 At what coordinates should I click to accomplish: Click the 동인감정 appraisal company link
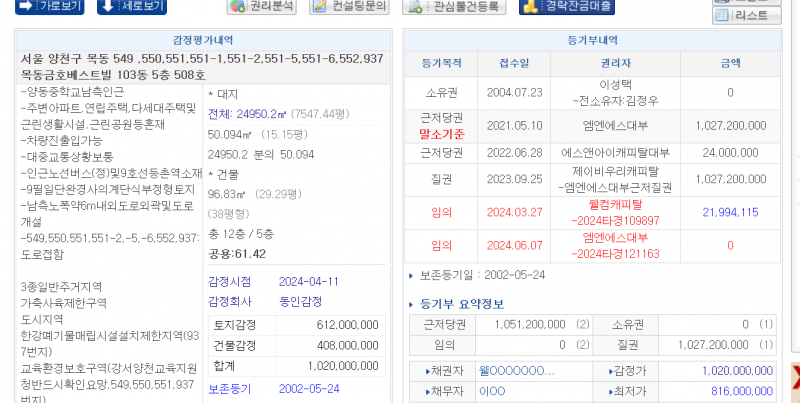click(x=300, y=302)
